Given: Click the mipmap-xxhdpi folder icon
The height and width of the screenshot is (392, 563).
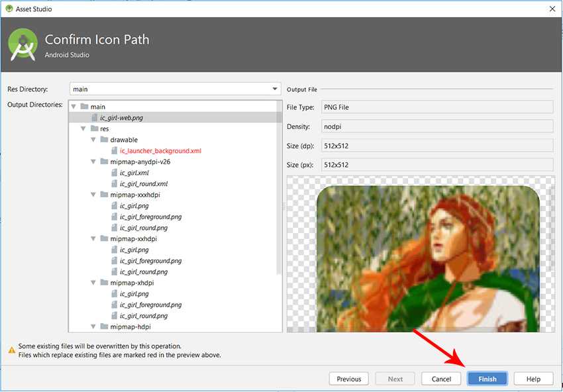Looking at the screenshot, I should [104, 239].
